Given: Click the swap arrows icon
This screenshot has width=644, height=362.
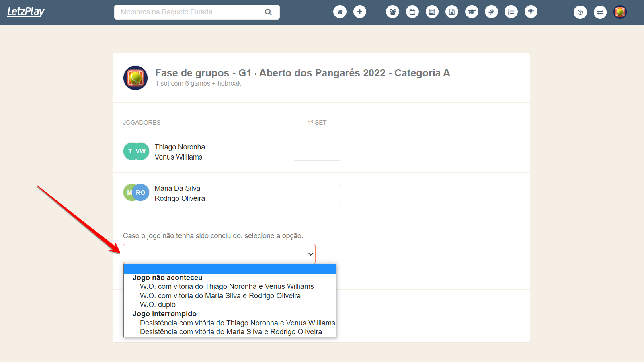Looking at the screenshot, I should click(600, 12).
